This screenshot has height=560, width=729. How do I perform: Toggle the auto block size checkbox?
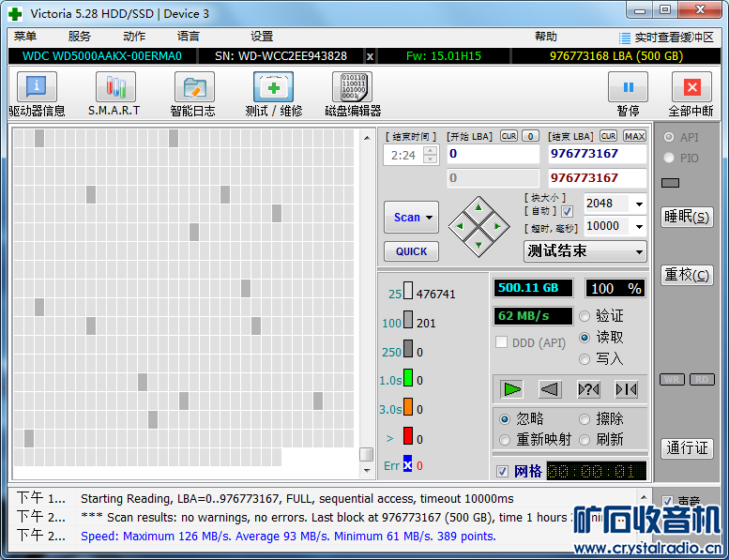click(x=567, y=211)
